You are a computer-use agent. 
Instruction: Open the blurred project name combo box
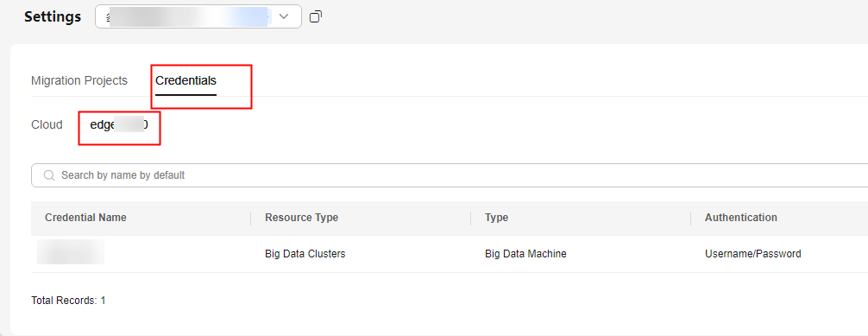pyautogui.click(x=198, y=16)
